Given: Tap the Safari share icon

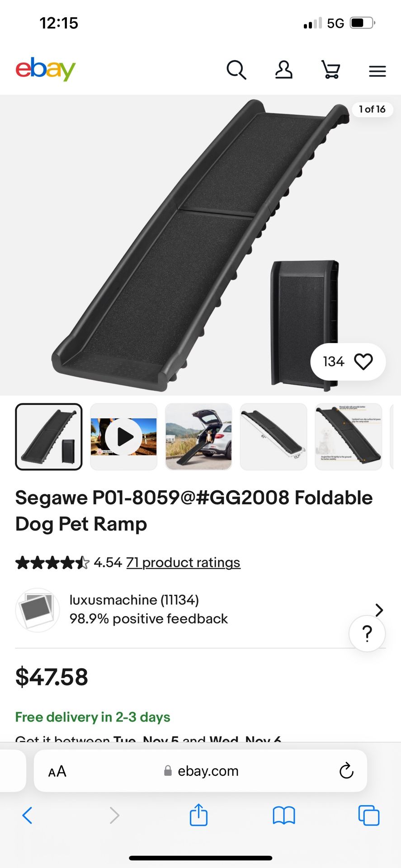Looking at the screenshot, I should point(198,815).
